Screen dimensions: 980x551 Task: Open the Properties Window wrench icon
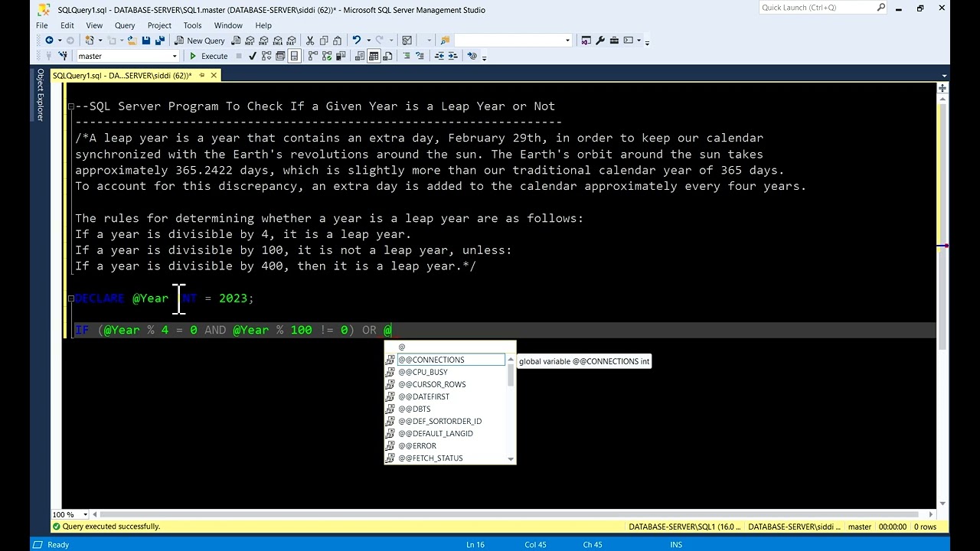coord(600,40)
